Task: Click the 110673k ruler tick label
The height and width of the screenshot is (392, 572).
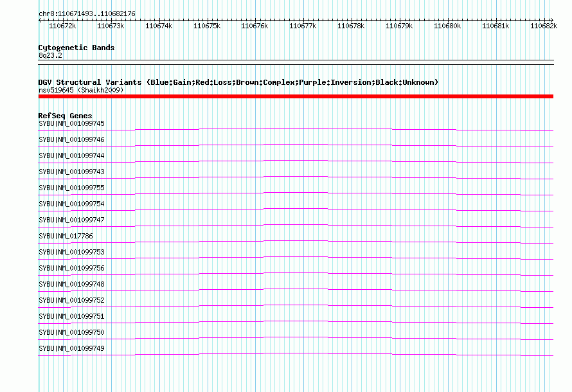Action: click(111, 26)
